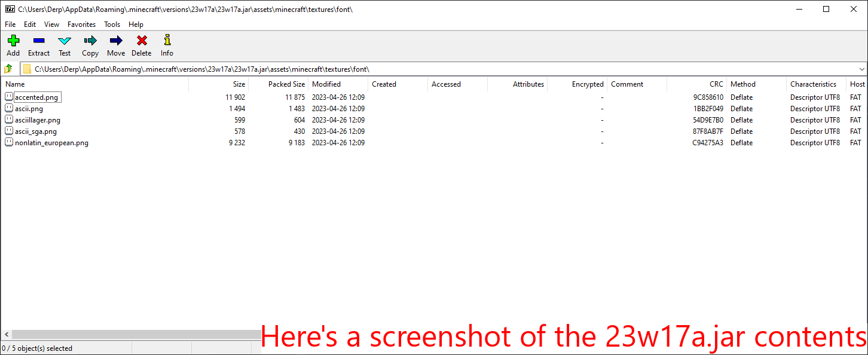Open the Help menu
The width and height of the screenshot is (868, 355).
(136, 25)
